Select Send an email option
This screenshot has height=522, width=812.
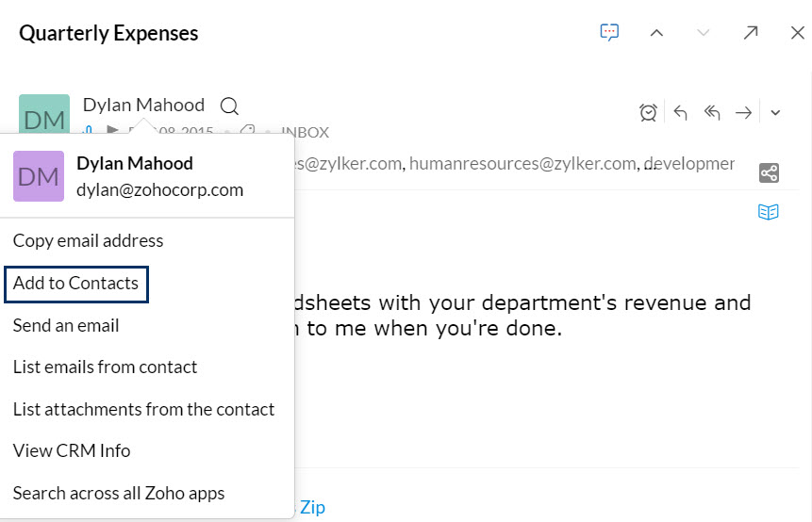66,325
